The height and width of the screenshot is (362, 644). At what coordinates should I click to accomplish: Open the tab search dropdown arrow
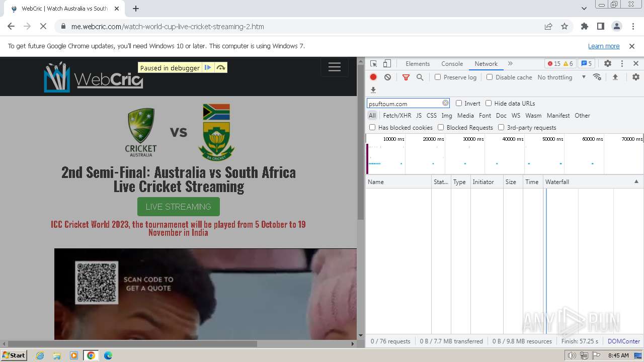[584, 8]
